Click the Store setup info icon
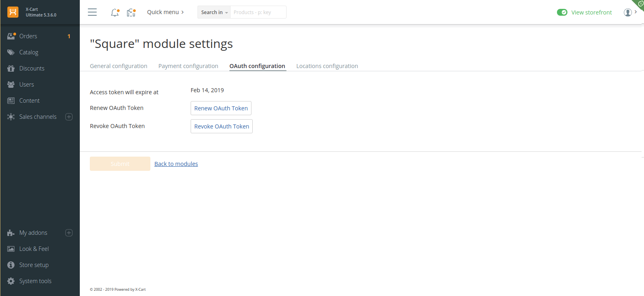 pyautogui.click(x=11, y=265)
